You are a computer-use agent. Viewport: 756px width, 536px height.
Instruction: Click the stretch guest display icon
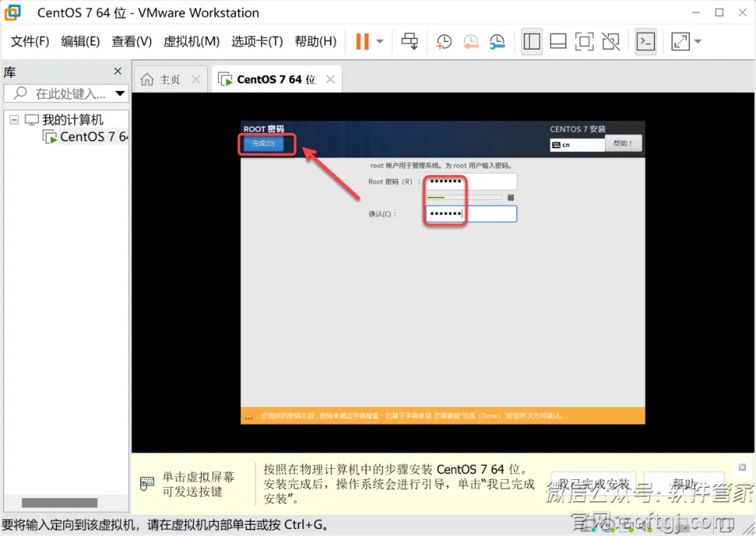click(680, 41)
